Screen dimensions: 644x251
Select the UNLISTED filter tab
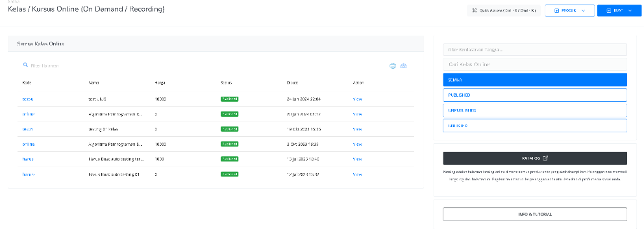535,126
